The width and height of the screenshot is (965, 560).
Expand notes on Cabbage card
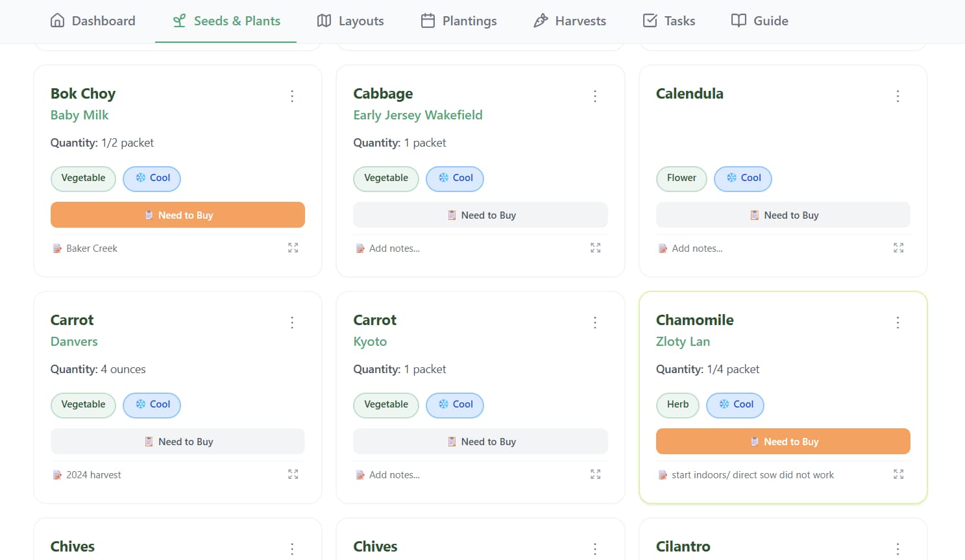pos(596,248)
